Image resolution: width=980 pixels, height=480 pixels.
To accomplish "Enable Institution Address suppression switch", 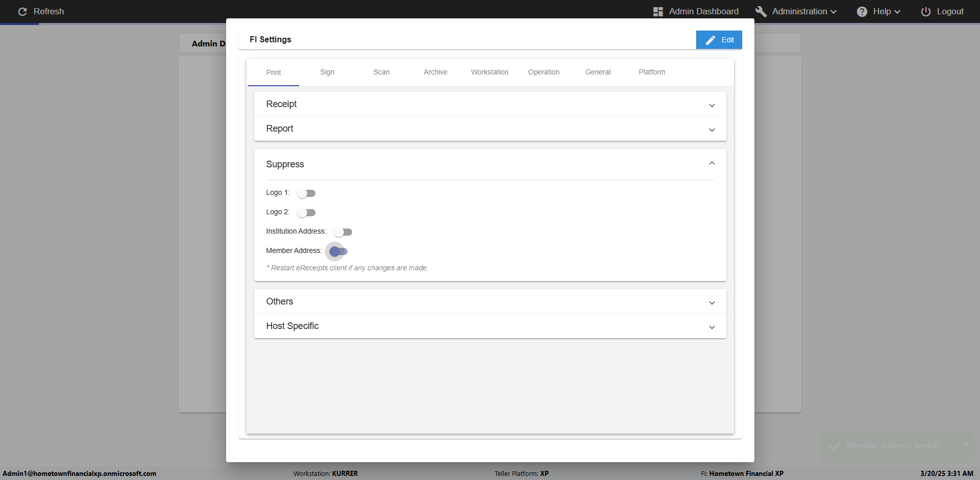I will (x=343, y=232).
